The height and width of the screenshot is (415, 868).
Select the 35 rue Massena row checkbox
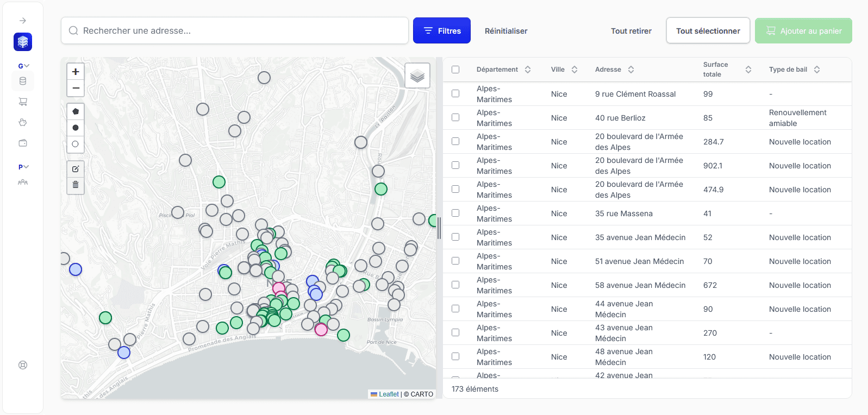click(455, 213)
